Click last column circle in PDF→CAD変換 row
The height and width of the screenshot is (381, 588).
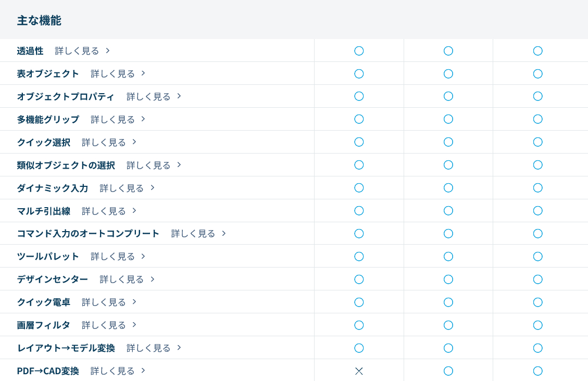click(x=537, y=371)
